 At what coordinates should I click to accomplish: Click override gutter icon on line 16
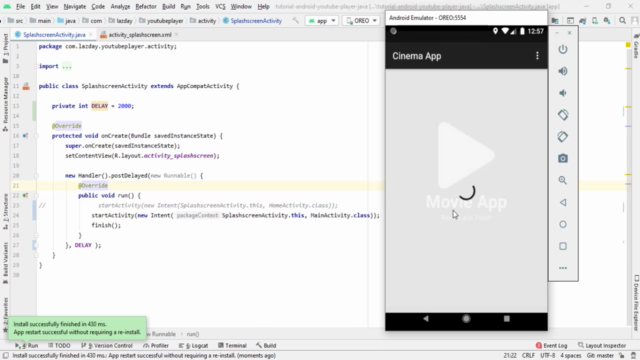[x=25, y=136]
